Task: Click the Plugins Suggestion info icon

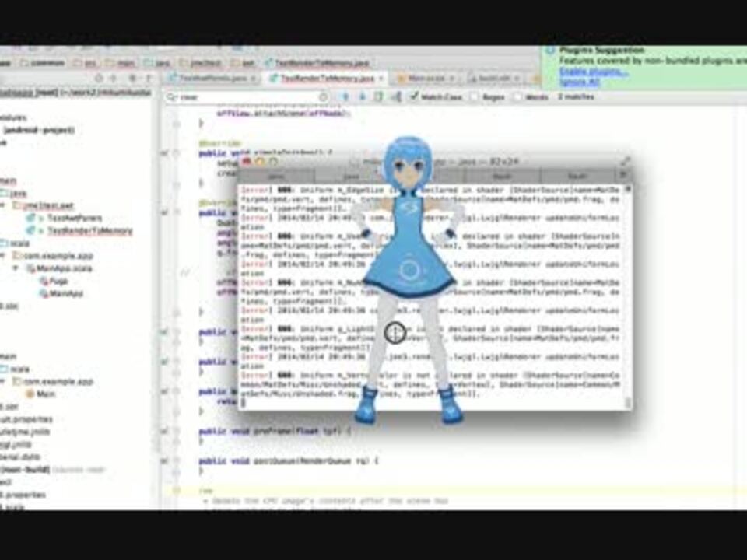Action: tap(551, 51)
